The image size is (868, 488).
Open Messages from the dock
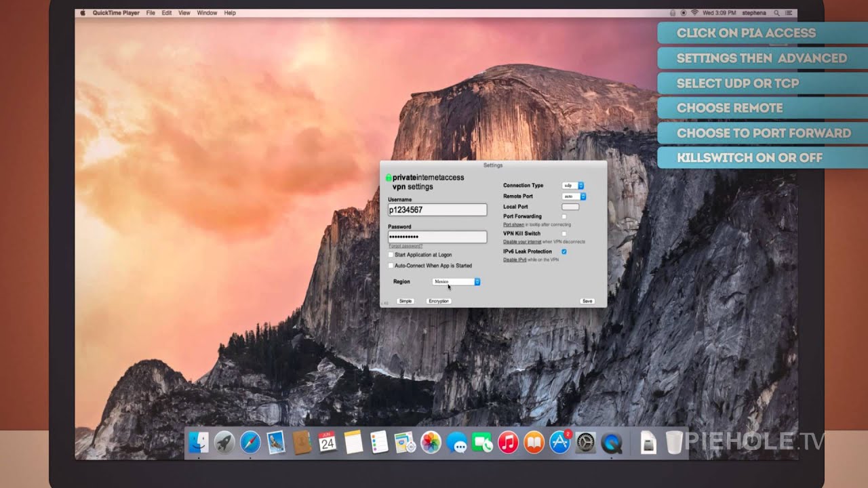click(456, 444)
